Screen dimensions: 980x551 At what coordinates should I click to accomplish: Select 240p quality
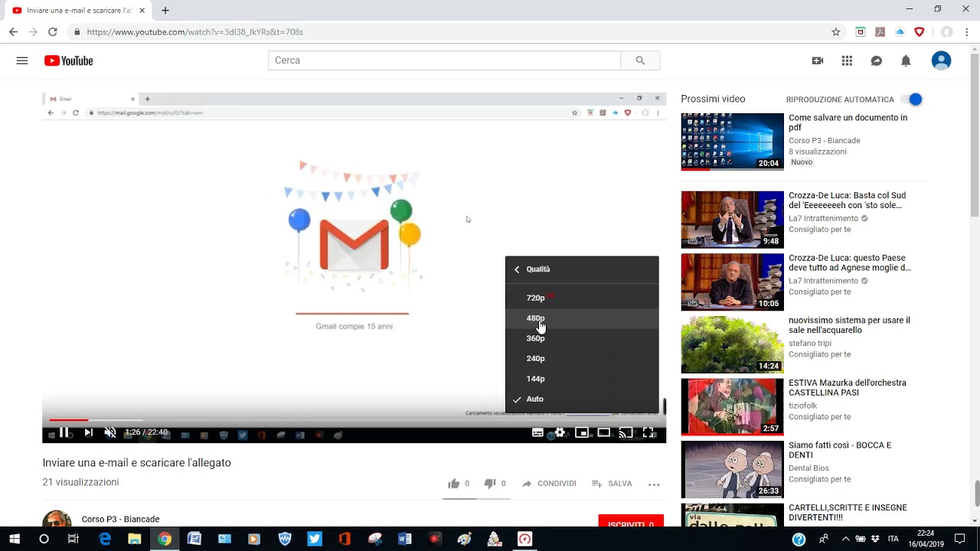582,358
